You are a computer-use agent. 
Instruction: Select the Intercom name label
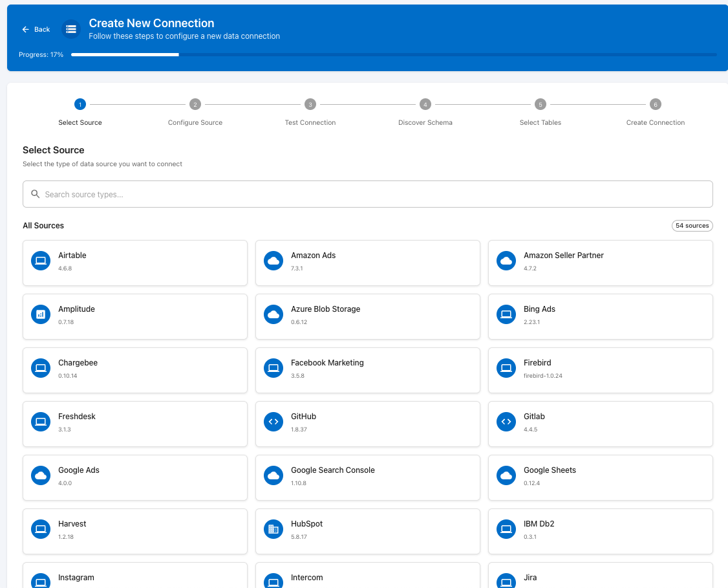click(307, 578)
